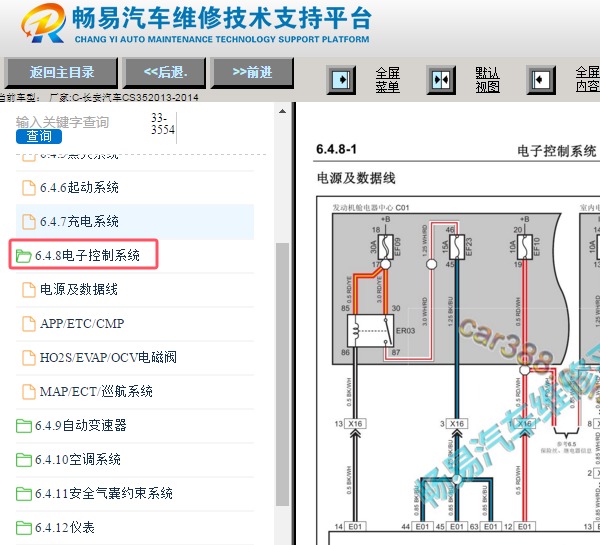The image size is (600, 545).
Task: Click the sidebar vertical scrollbar thumb
Action: tap(282, 374)
